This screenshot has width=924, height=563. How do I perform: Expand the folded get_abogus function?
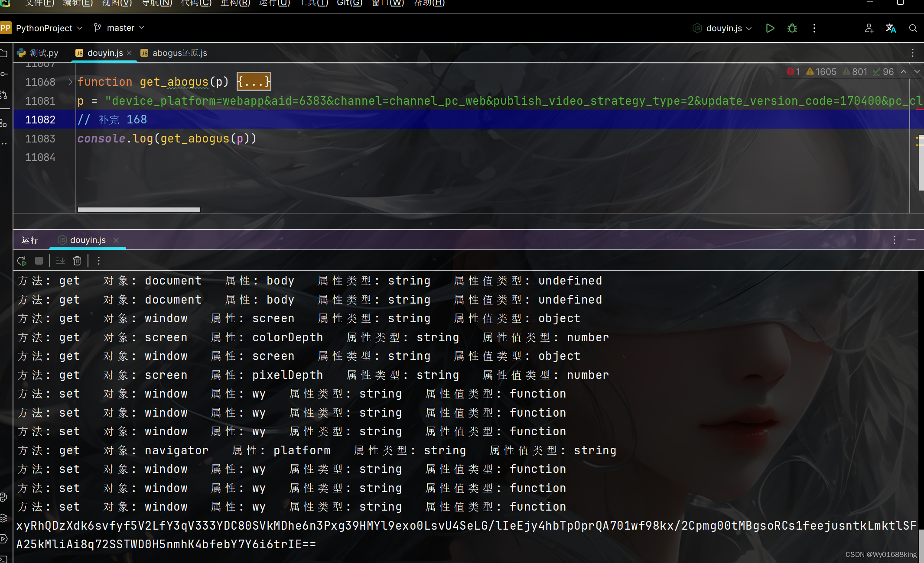tap(70, 82)
